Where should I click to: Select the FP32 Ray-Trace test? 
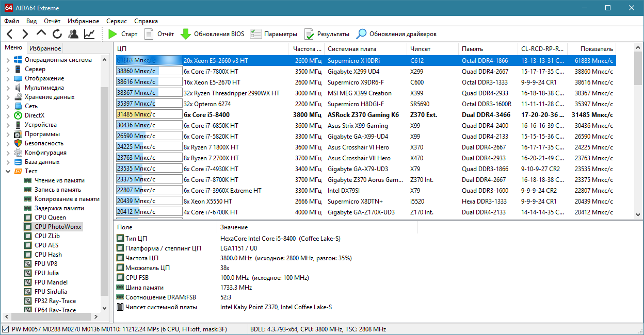tap(55, 301)
